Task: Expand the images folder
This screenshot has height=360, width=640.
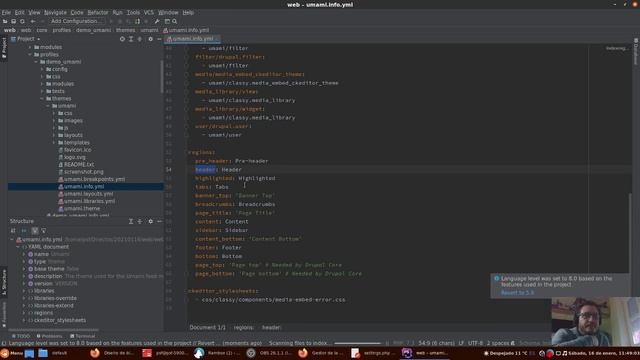Action: pyautogui.click(x=53, y=121)
